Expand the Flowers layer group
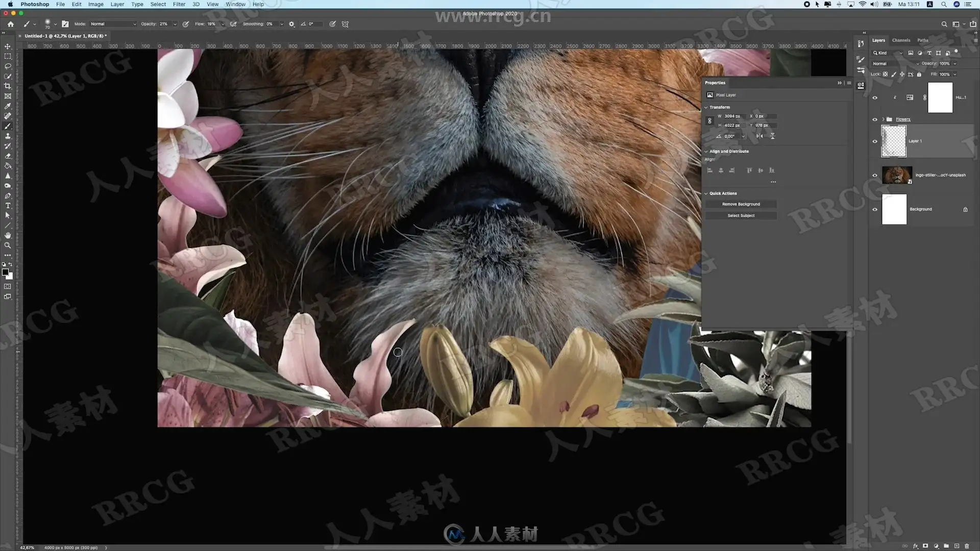Screen dimensions: 980x551 click(883, 119)
